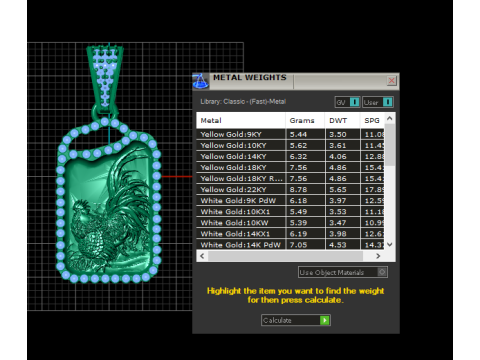Sort by the Grams column header

(x=305, y=120)
